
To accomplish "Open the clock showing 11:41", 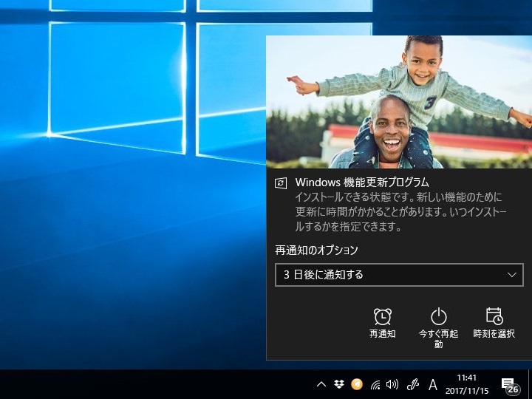I will (467, 384).
